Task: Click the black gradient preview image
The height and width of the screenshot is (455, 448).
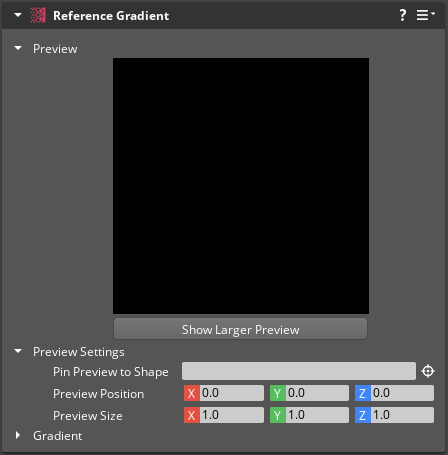Action: tap(241, 186)
